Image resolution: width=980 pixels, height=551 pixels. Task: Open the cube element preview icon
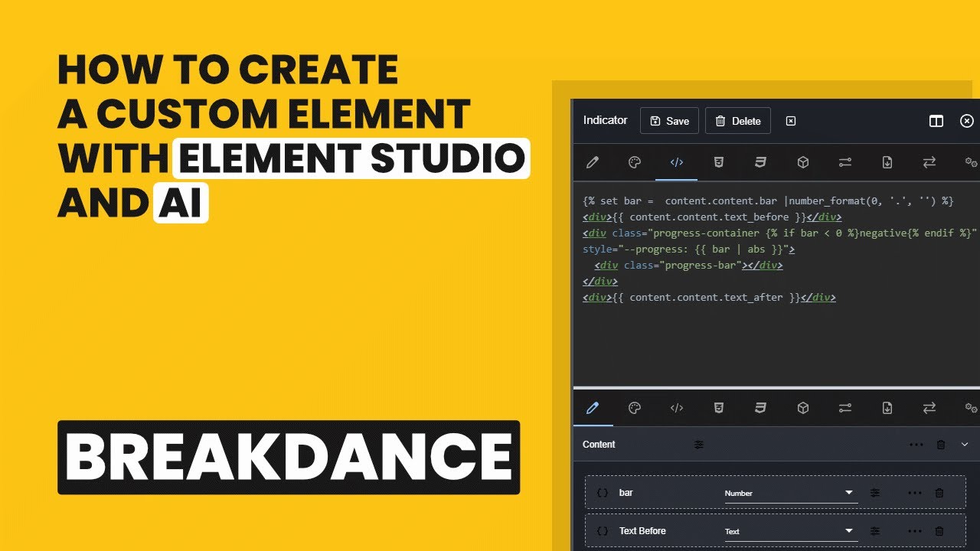802,162
